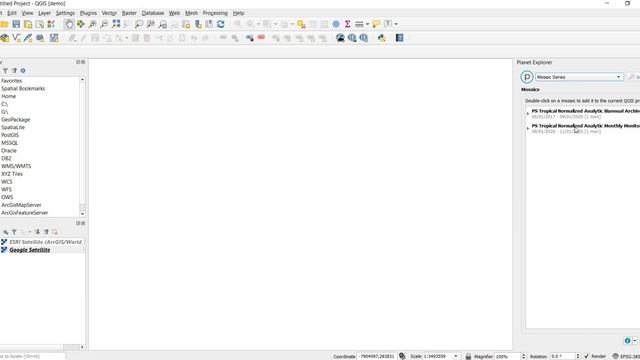This screenshot has width=640, height=360.
Task: Open the Python console icon
Action: pos(382,38)
